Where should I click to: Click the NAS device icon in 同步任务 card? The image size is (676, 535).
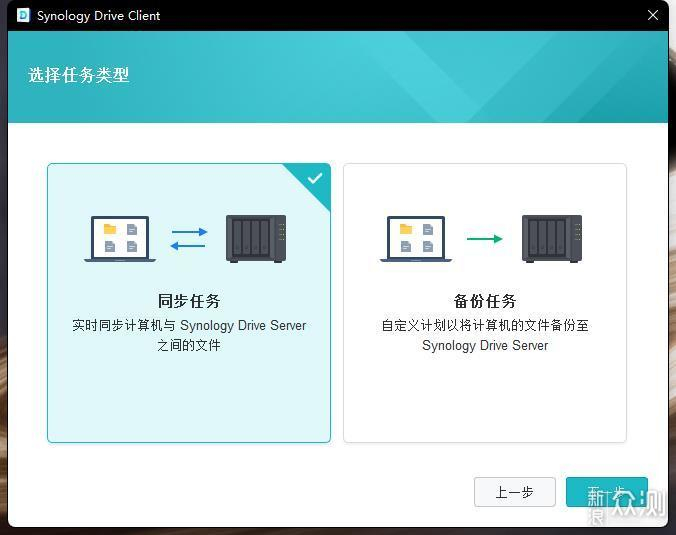(x=256, y=239)
